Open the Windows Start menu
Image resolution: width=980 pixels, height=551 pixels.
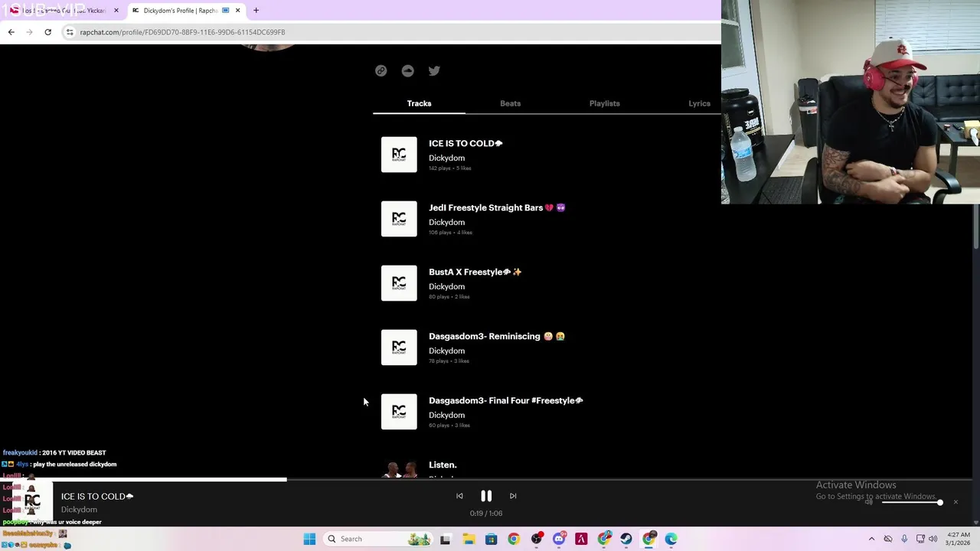click(x=309, y=539)
